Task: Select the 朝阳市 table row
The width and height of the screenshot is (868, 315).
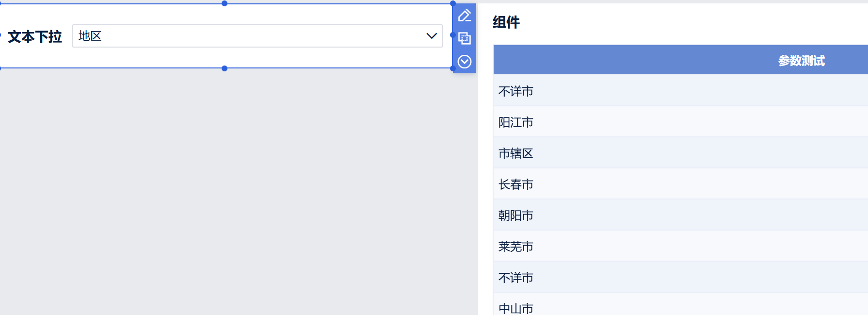Action: click(681, 215)
